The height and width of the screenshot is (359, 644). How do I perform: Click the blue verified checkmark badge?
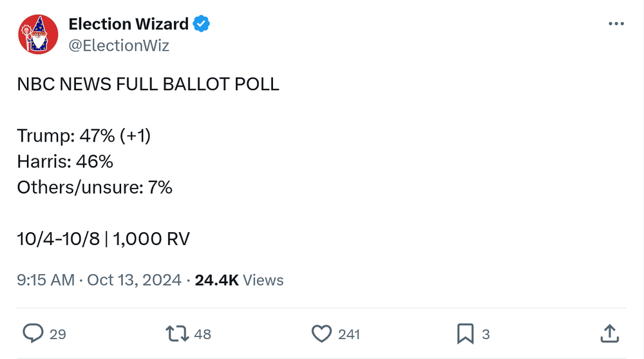pos(202,24)
